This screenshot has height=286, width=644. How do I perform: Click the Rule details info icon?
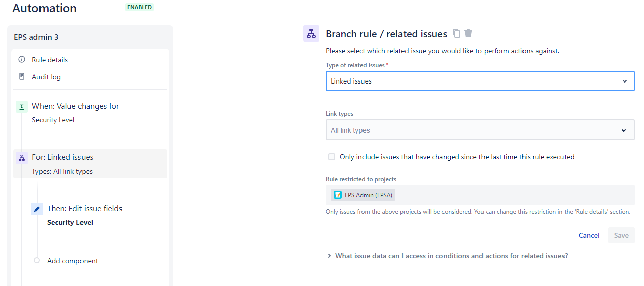click(x=22, y=60)
